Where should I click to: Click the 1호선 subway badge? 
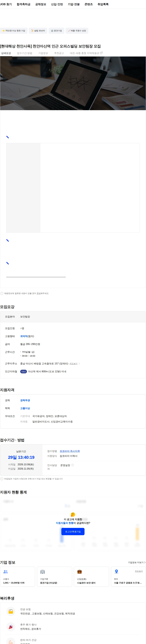pos(24,372)
